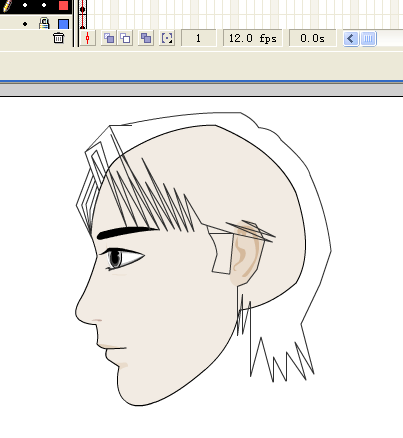Screen dimensions: 403x438
Task: Enable the Onion Skin button
Action: tap(109, 38)
